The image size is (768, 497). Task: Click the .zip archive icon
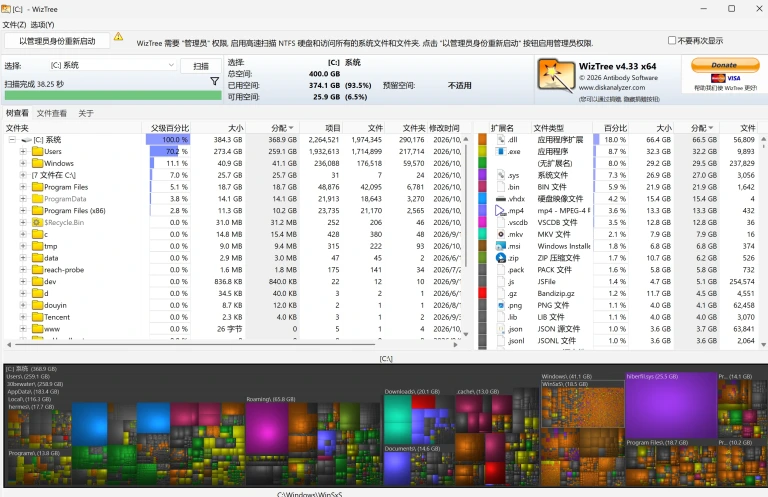coord(501,258)
